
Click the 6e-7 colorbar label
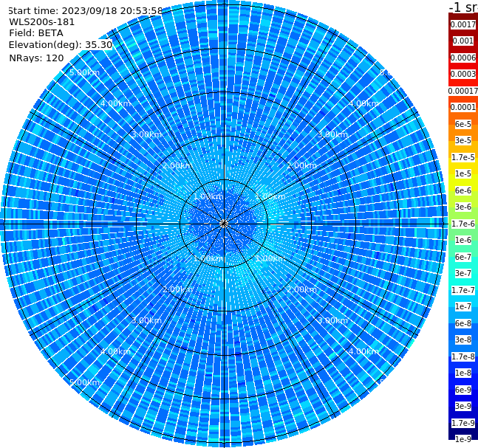[463, 257]
